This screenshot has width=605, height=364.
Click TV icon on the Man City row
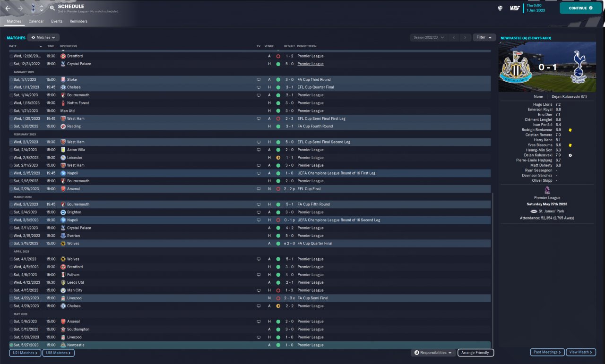pyautogui.click(x=259, y=290)
